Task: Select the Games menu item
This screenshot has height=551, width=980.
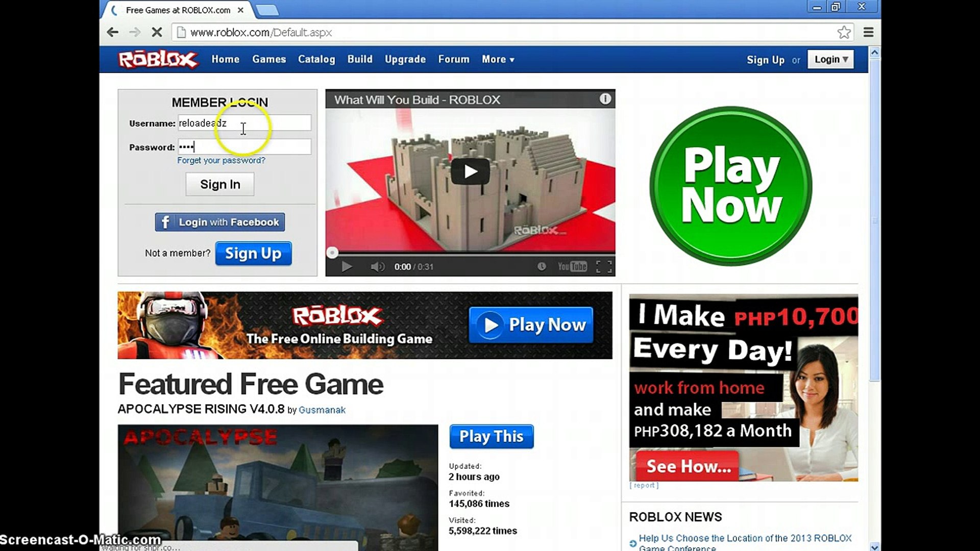Action: pos(268,59)
